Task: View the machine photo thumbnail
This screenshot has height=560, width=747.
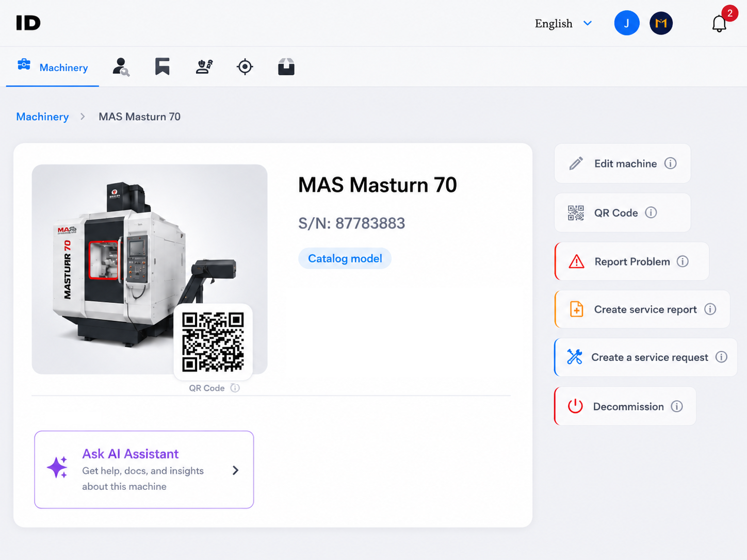Action: (x=150, y=269)
